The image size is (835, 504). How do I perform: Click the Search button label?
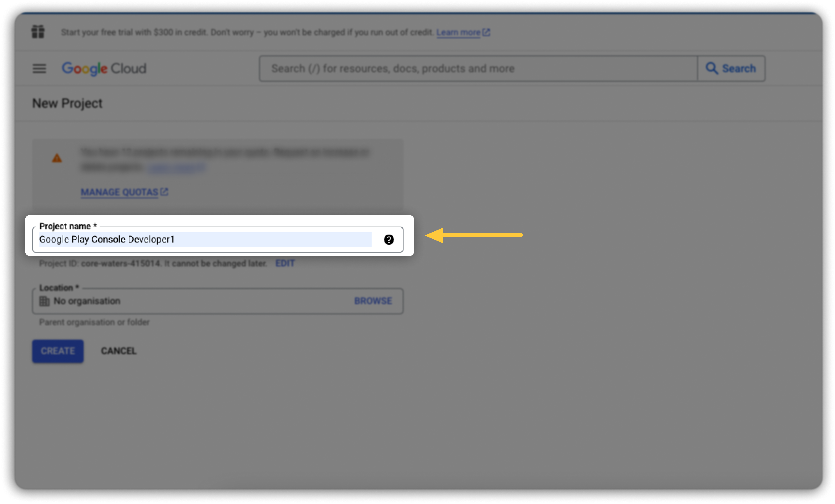pyautogui.click(x=739, y=69)
